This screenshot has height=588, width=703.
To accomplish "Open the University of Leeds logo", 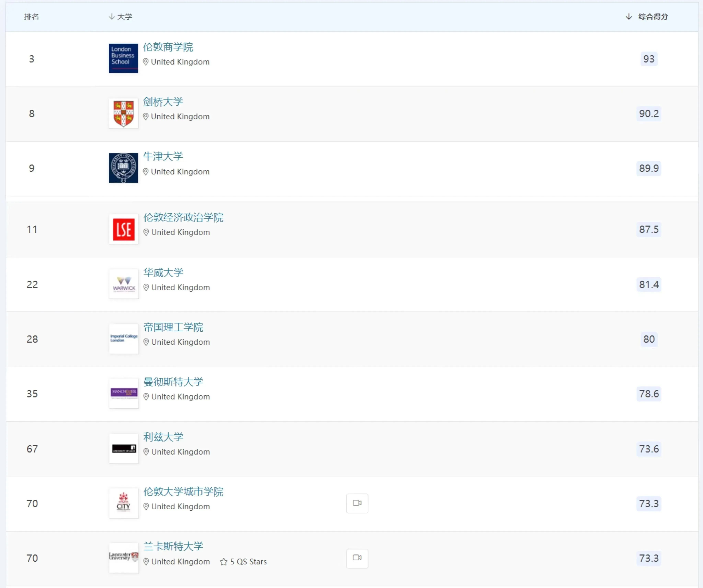I will [124, 448].
